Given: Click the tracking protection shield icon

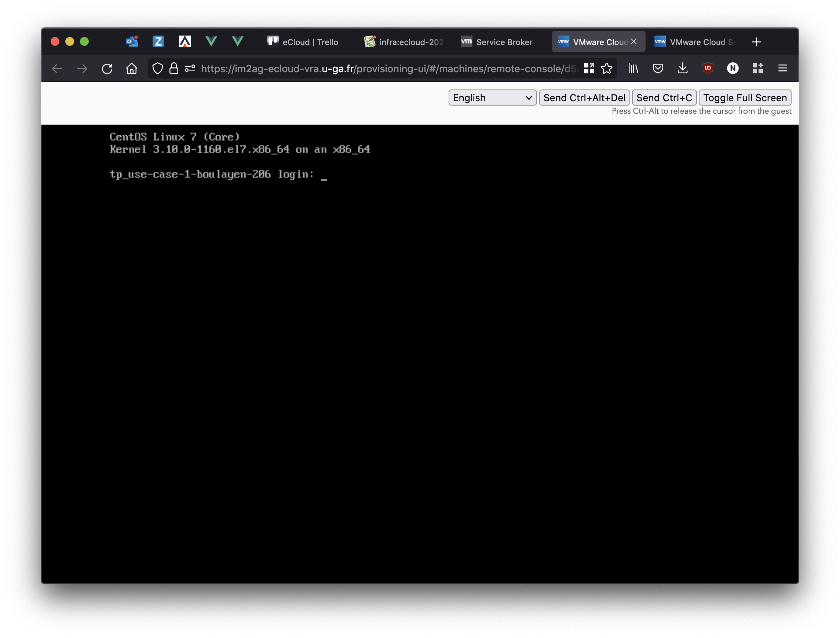Looking at the screenshot, I should point(158,69).
